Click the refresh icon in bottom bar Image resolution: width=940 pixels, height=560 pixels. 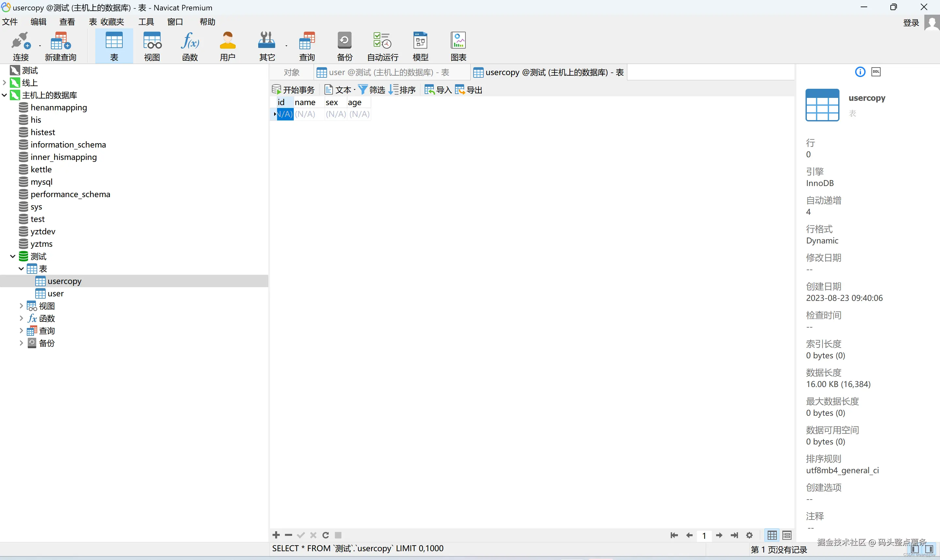coord(326,535)
